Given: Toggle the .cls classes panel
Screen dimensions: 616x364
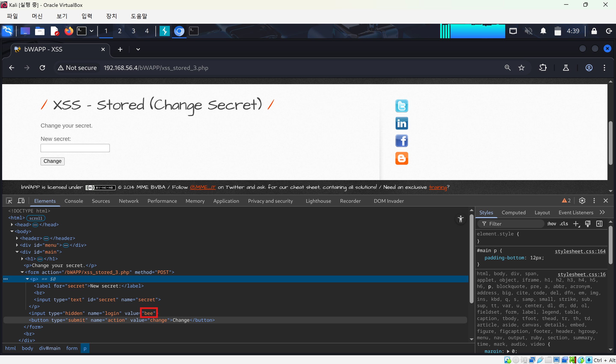Looking at the screenshot, I should (564, 224).
